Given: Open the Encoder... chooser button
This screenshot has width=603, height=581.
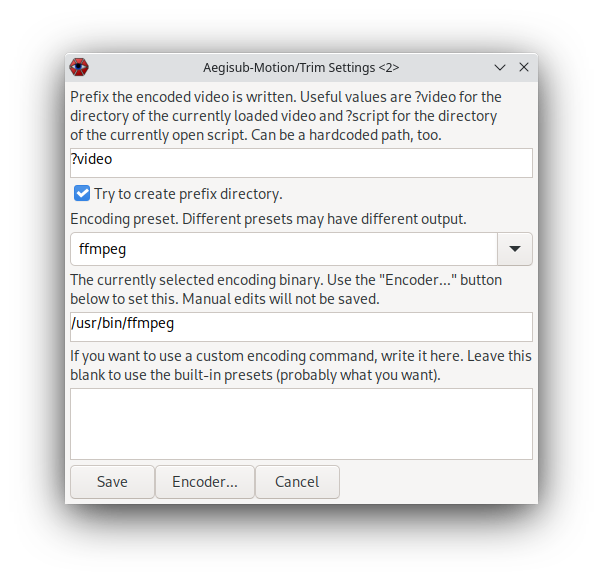Looking at the screenshot, I should coord(205,482).
